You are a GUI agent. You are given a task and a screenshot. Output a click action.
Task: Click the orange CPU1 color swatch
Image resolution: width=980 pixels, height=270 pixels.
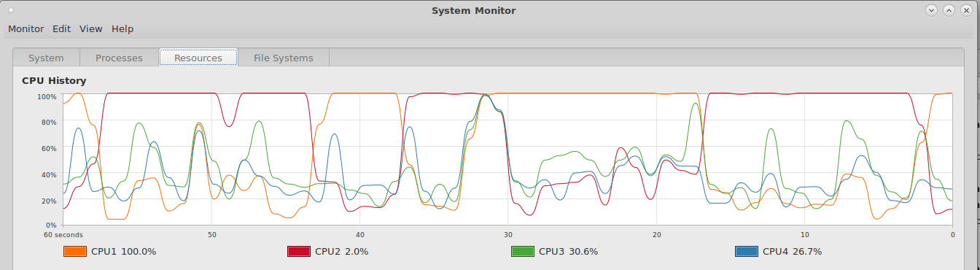(75, 251)
